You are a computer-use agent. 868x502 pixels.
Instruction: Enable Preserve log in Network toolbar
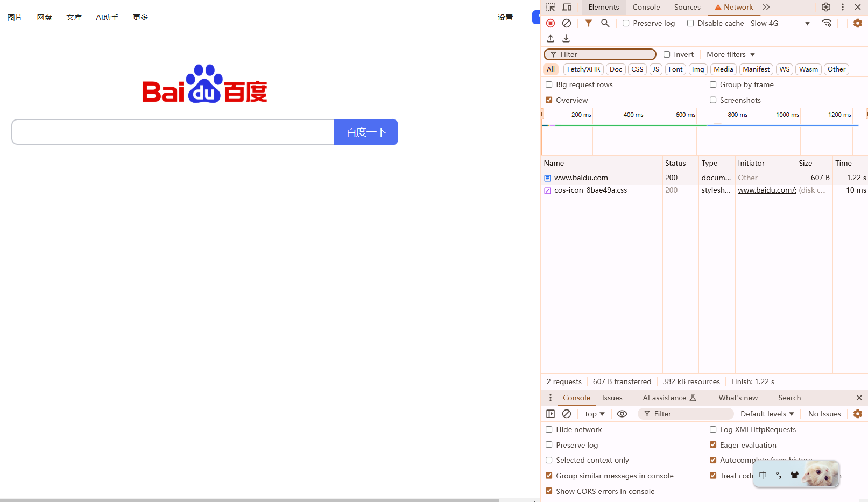click(626, 23)
